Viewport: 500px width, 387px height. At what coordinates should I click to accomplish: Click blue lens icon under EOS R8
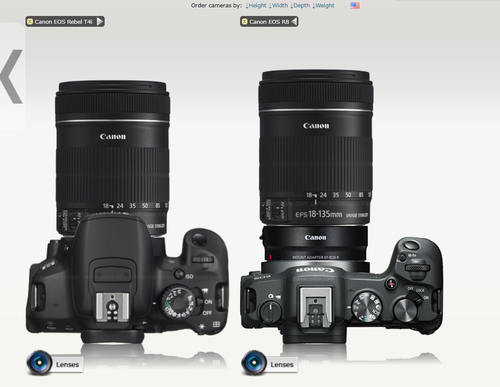coord(254,363)
